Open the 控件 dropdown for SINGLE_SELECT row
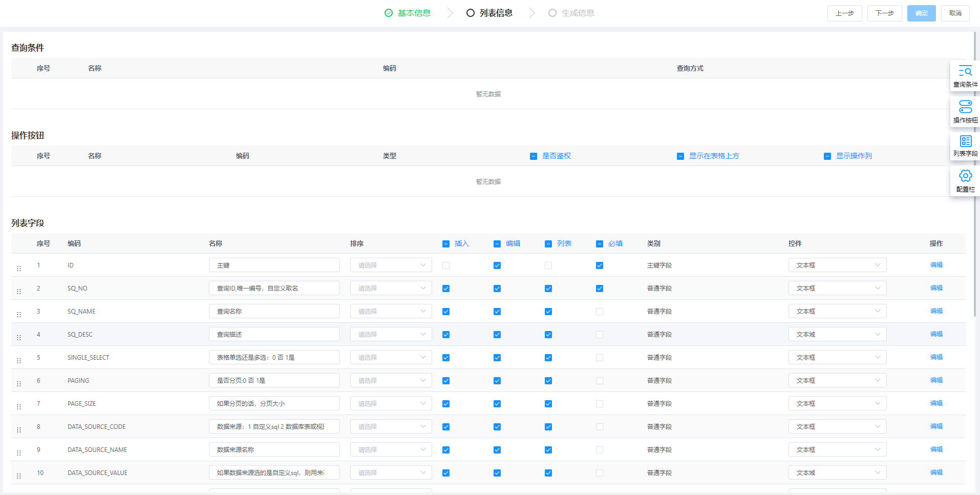 838,357
